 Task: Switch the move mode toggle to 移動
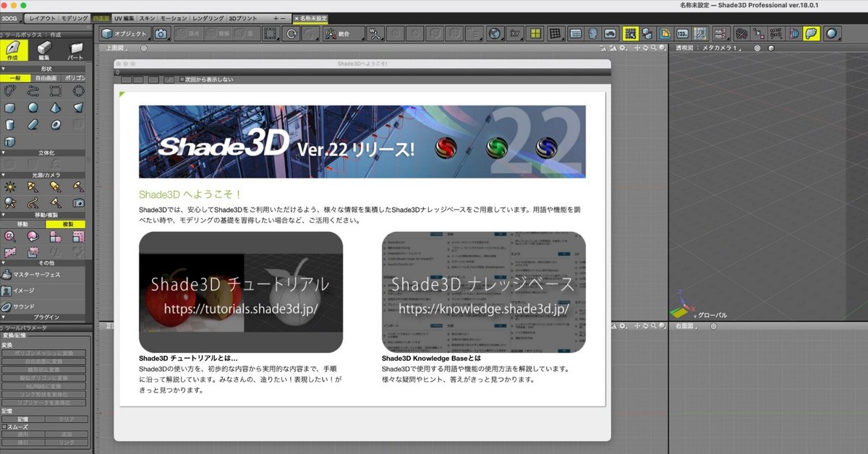coord(23,223)
